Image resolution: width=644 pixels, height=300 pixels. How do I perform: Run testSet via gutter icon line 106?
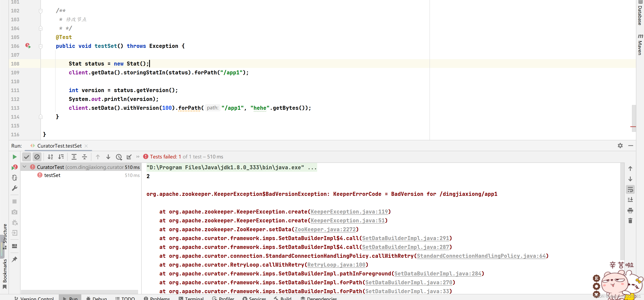pos(28,46)
